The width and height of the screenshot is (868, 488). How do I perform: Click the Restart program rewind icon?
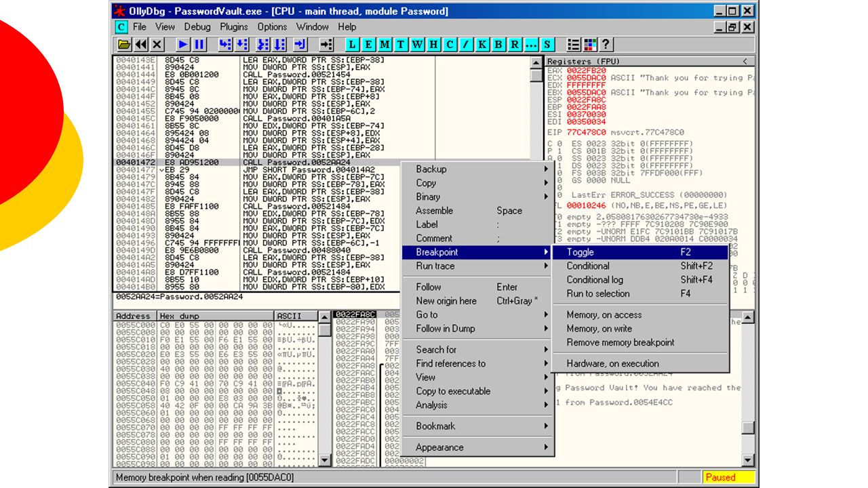(140, 45)
